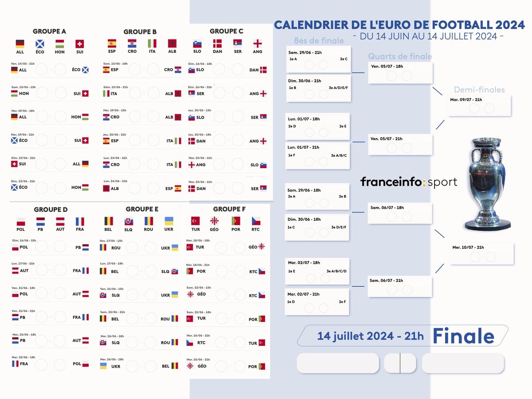Screen dimensions: 532x399
Task: Click the left final team name box
Action: [x=338, y=363]
